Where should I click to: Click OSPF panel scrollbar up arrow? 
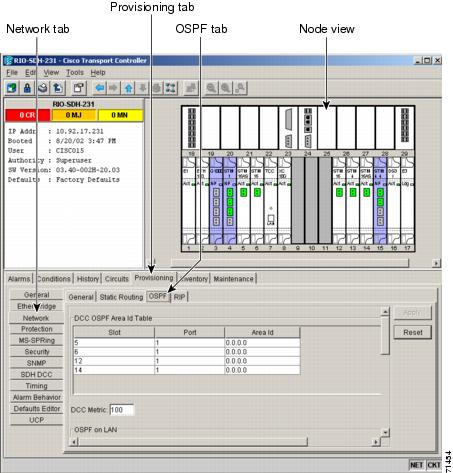[x=385, y=311]
